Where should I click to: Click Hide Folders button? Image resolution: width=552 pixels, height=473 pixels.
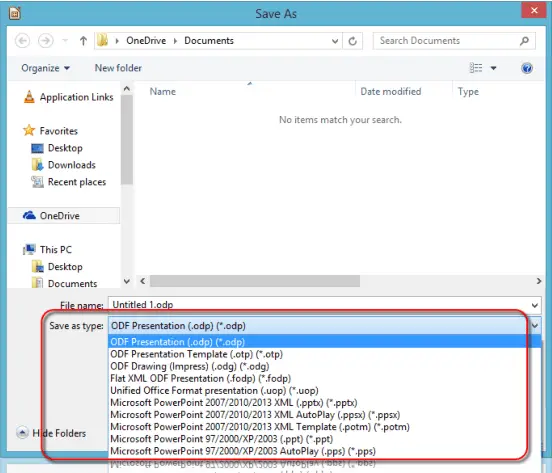click(x=51, y=433)
